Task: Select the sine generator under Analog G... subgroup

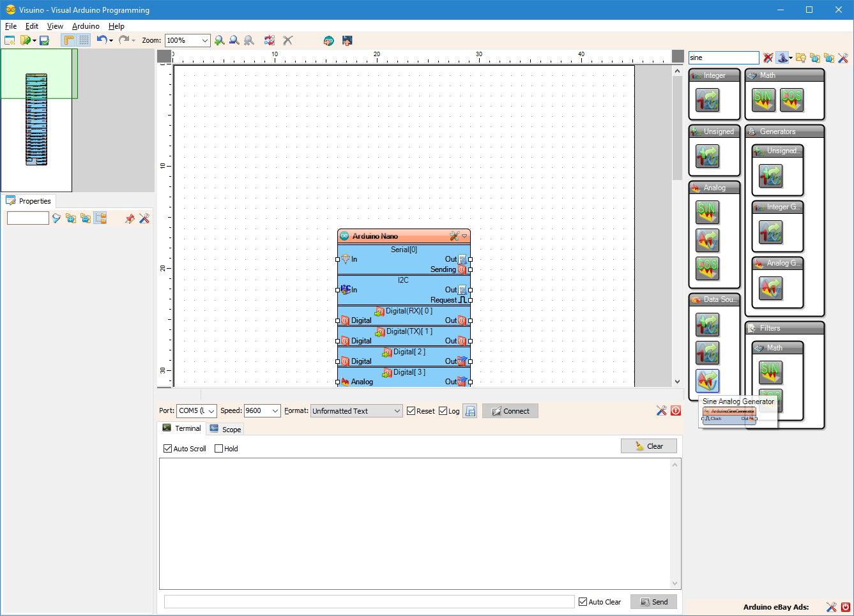Action: pos(770,288)
